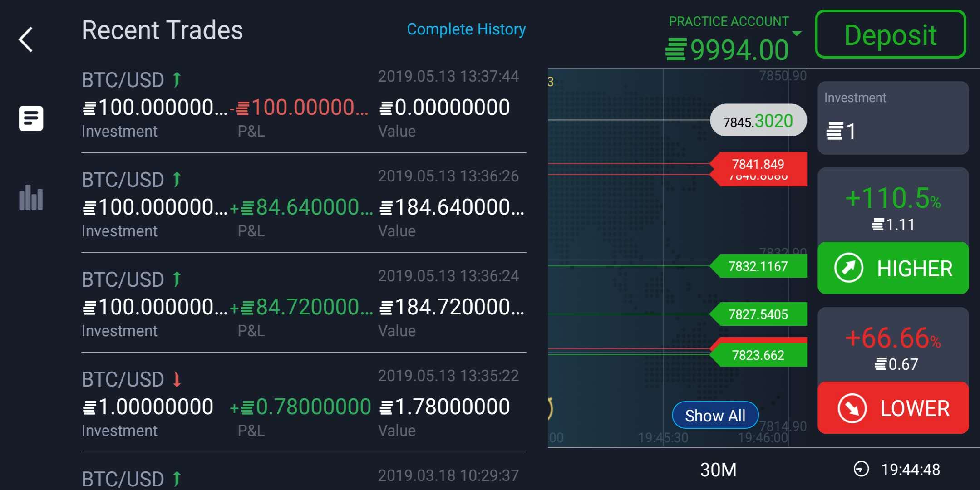Open the recent trades list icon
The image size is (980, 490).
pyautogui.click(x=31, y=118)
